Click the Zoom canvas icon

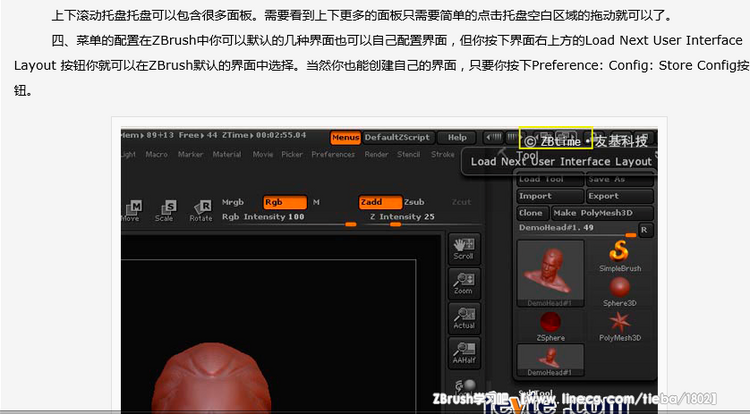coord(464,283)
